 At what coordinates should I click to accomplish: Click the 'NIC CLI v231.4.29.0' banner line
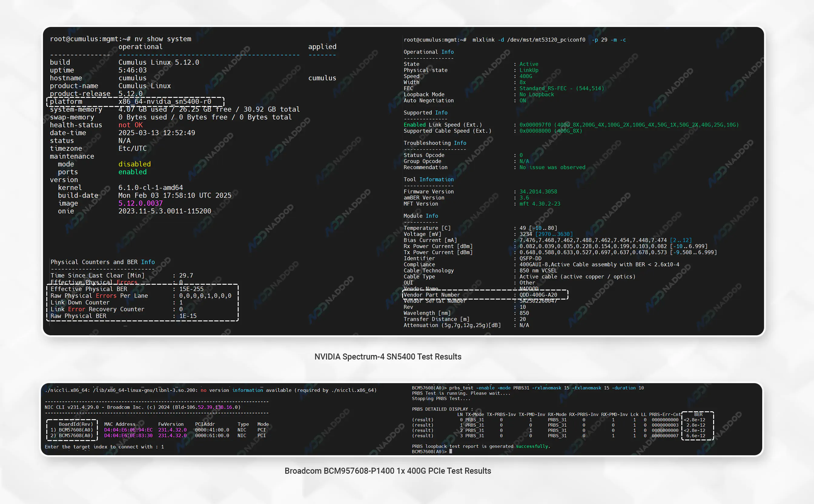click(x=143, y=407)
